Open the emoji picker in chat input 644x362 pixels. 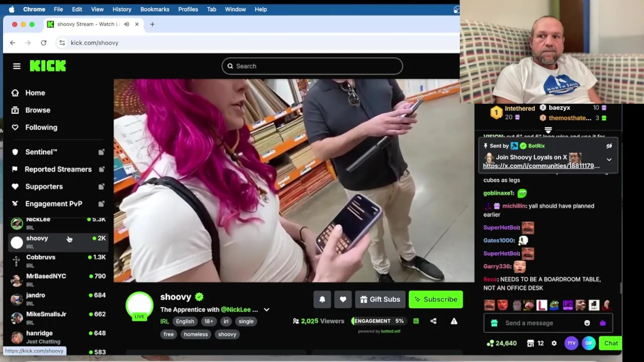[x=587, y=323]
